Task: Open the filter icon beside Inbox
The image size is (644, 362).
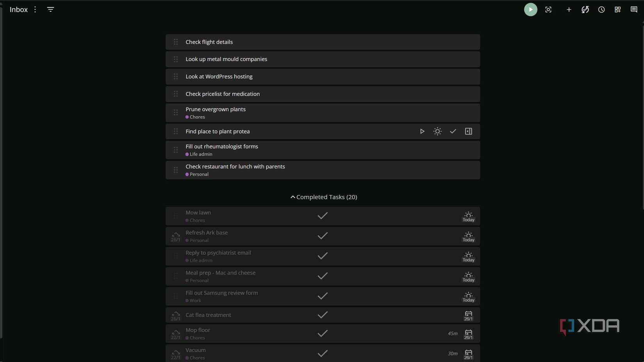Action: click(50, 9)
